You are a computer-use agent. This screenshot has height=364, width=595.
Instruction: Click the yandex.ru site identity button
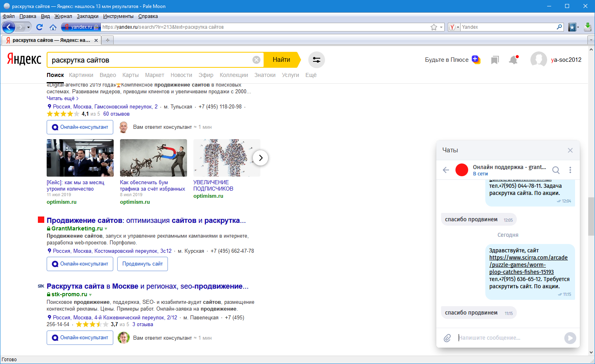click(81, 27)
